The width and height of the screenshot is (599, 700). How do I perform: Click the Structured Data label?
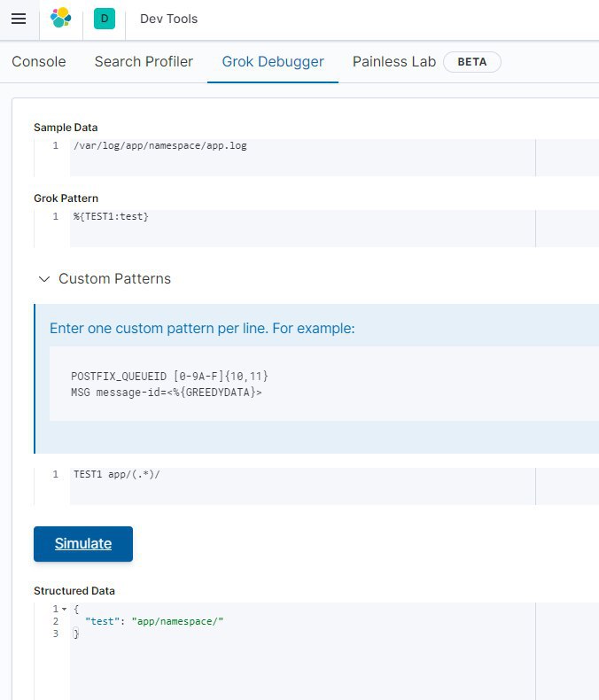tap(74, 591)
